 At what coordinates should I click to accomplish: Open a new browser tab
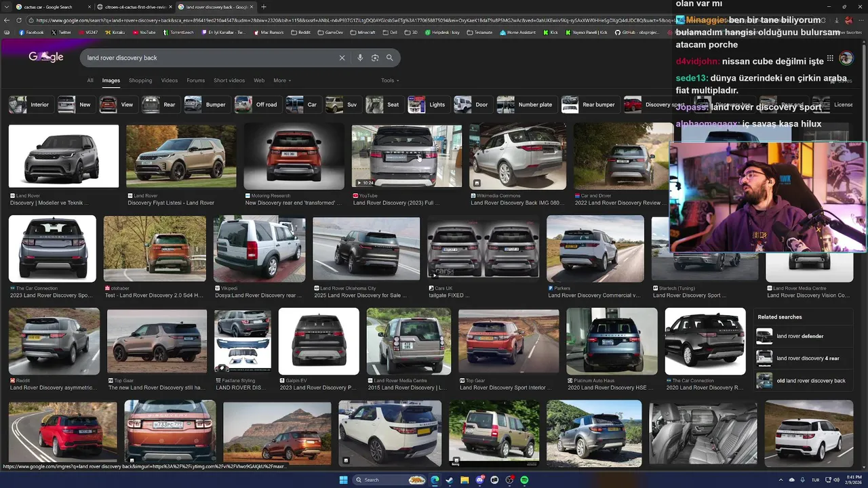click(x=264, y=7)
